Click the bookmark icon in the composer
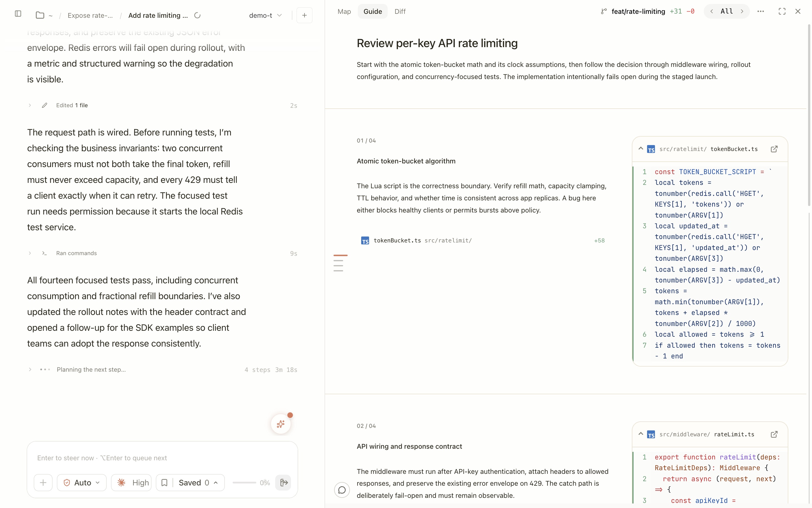The height and width of the screenshot is (508, 812). [164, 483]
